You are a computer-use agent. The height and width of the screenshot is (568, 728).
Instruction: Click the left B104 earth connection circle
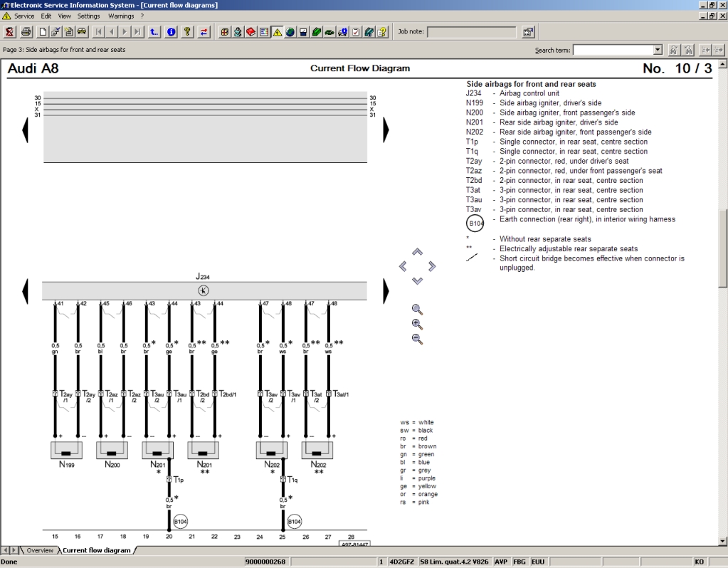click(x=180, y=522)
